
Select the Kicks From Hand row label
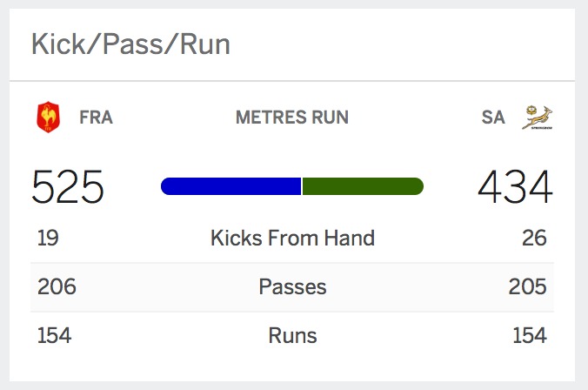292,238
